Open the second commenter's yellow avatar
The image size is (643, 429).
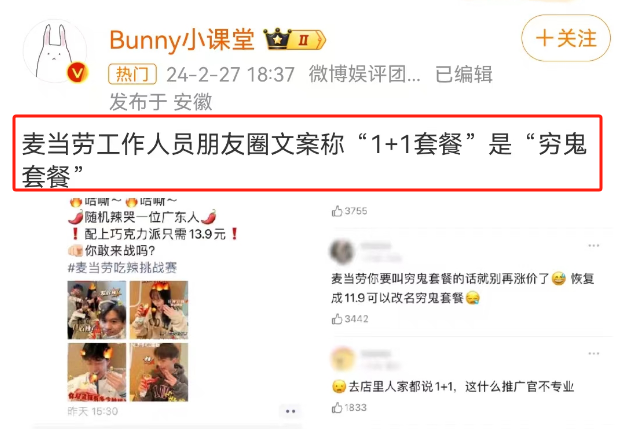(343, 359)
